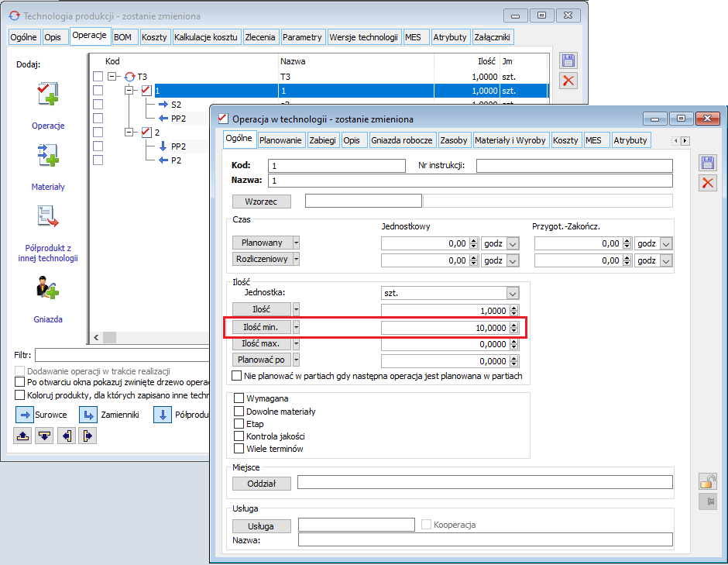Toggle Wiele terminów checkbox
This screenshot has width=728, height=565.
[239, 449]
